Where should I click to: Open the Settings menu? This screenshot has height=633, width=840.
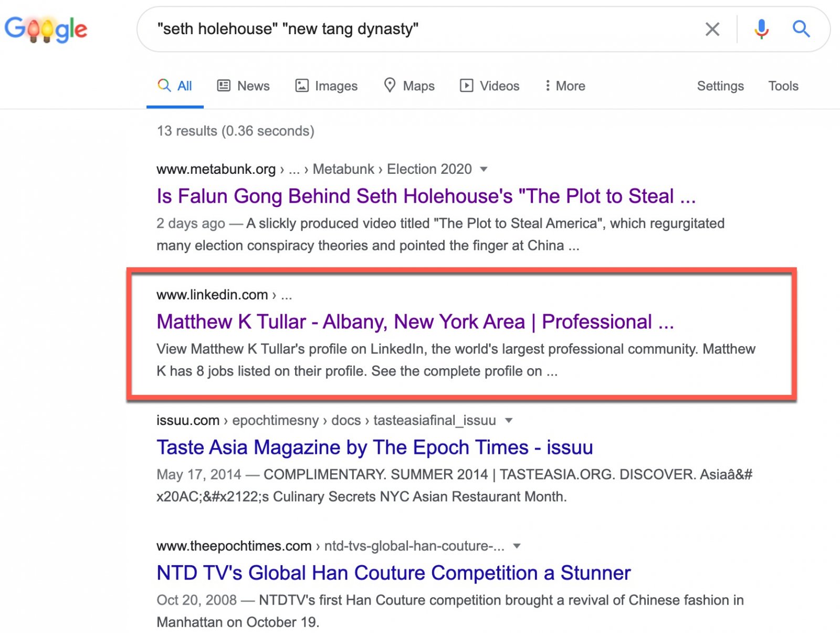(720, 86)
